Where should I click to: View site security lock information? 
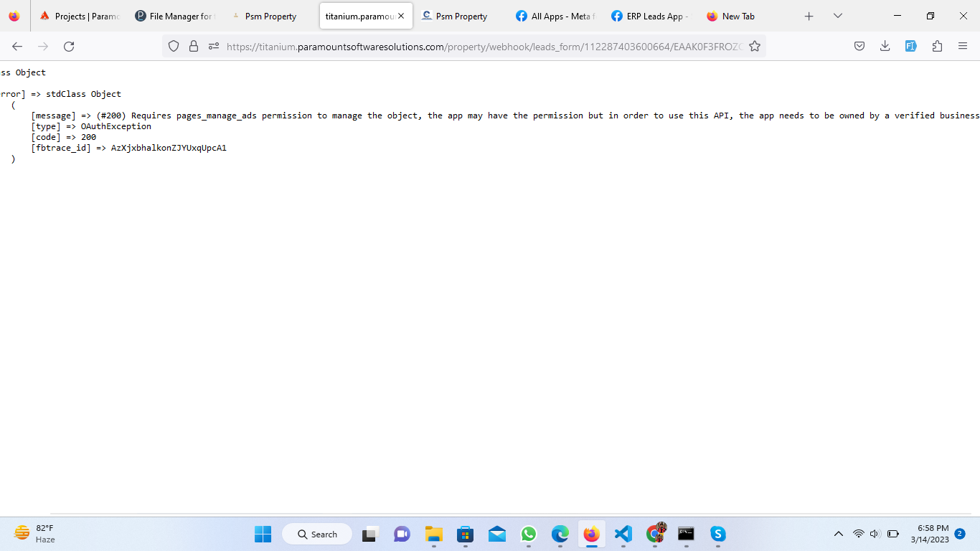(193, 47)
